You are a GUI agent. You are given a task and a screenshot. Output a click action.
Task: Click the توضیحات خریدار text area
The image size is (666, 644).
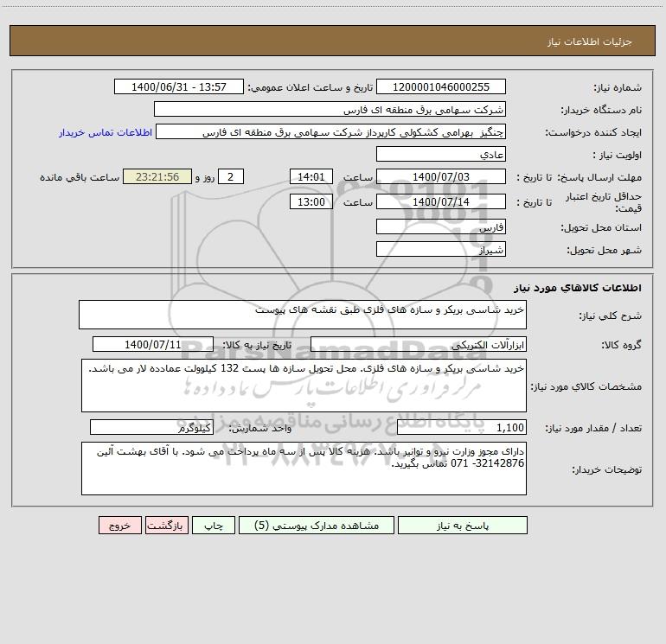tap(304, 469)
